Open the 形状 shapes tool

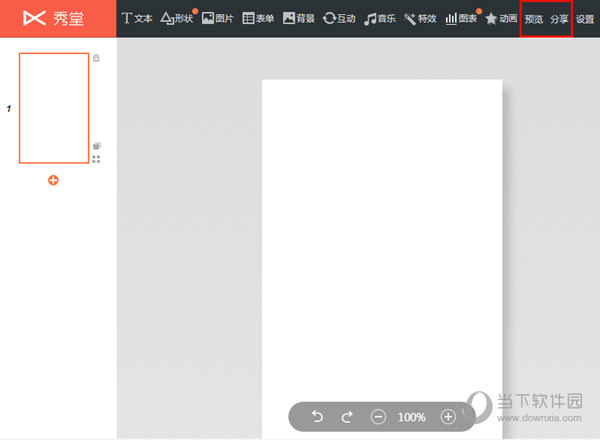point(177,18)
